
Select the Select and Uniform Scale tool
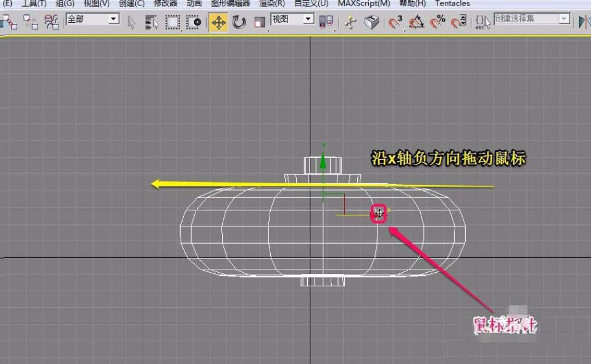pyautogui.click(x=258, y=22)
